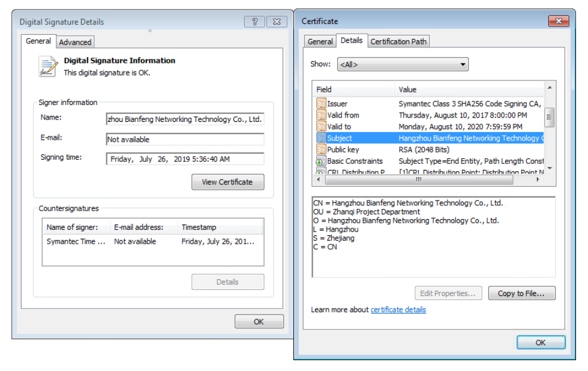
Task: Click the Copy to File button
Action: coord(521,294)
